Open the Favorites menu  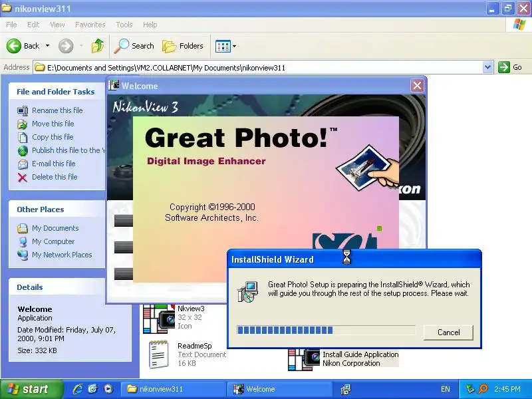pos(90,25)
